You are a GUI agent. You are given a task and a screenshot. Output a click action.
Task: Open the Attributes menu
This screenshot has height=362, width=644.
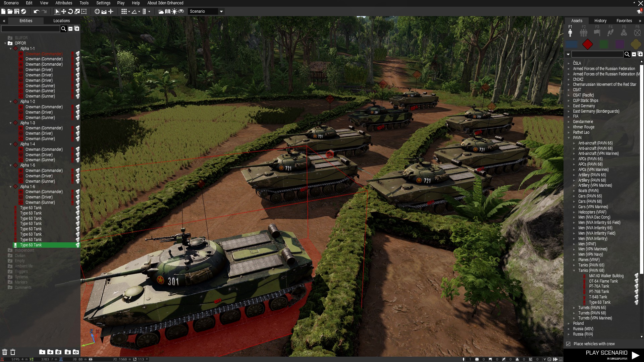tap(64, 3)
